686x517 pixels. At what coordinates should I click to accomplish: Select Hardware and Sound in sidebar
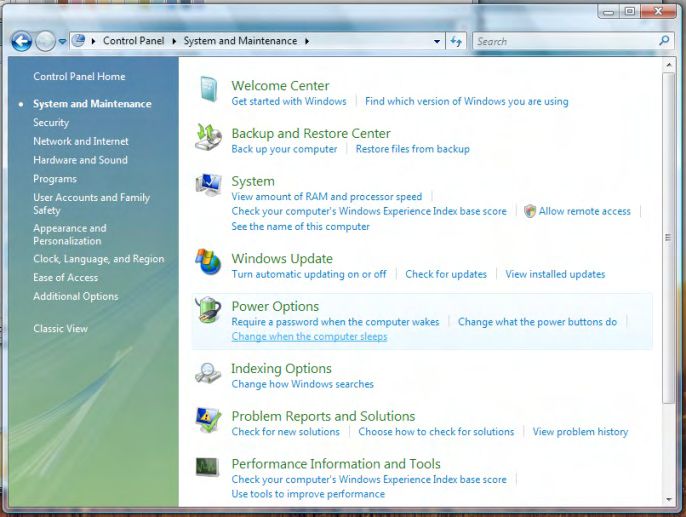pyautogui.click(x=80, y=160)
